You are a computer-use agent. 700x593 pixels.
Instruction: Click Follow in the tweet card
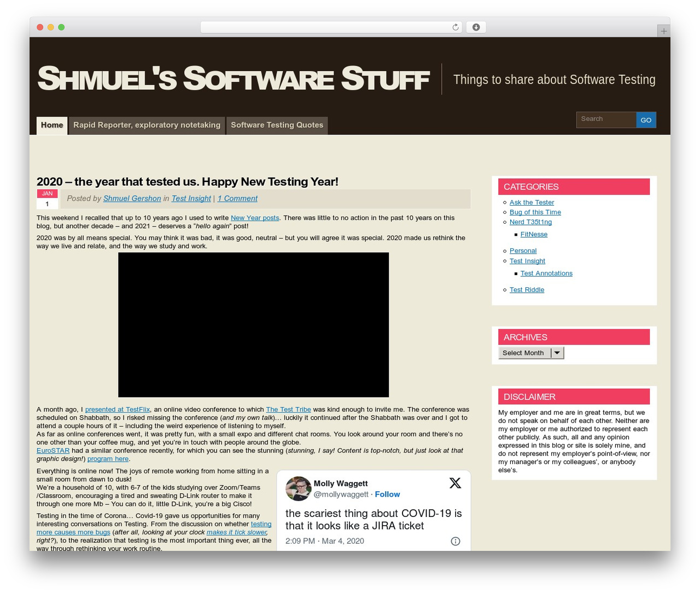coord(387,494)
